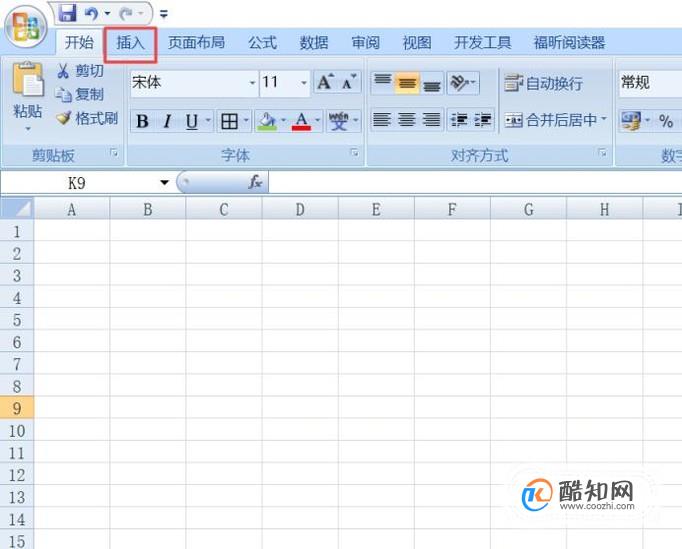This screenshot has height=549, width=682.
Task: Open the text orientation icon
Action: coord(463,82)
